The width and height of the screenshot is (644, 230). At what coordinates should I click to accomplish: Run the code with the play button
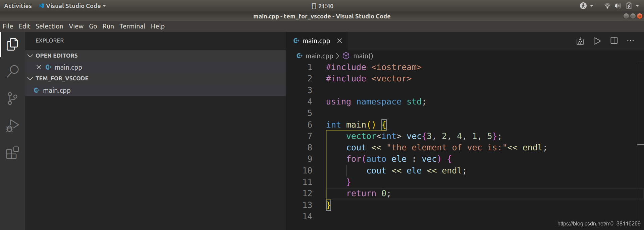tap(597, 41)
